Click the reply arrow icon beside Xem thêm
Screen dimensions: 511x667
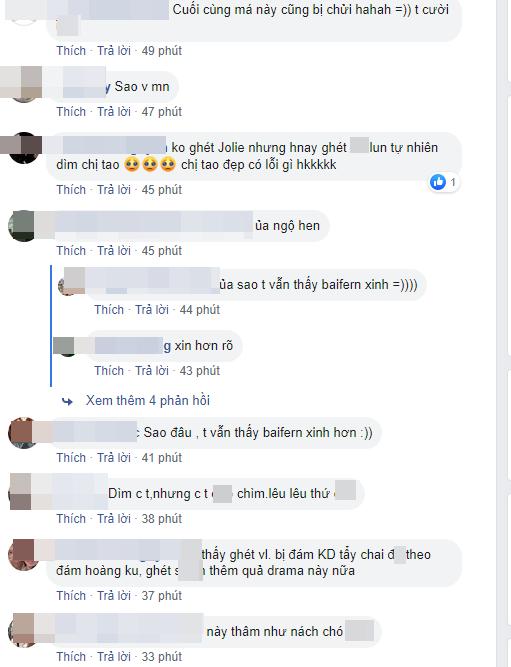coord(67,401)
